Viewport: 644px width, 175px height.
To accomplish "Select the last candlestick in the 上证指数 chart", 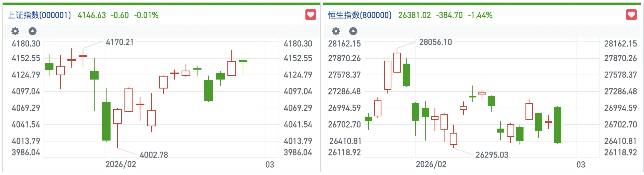I will coord(243,61).
